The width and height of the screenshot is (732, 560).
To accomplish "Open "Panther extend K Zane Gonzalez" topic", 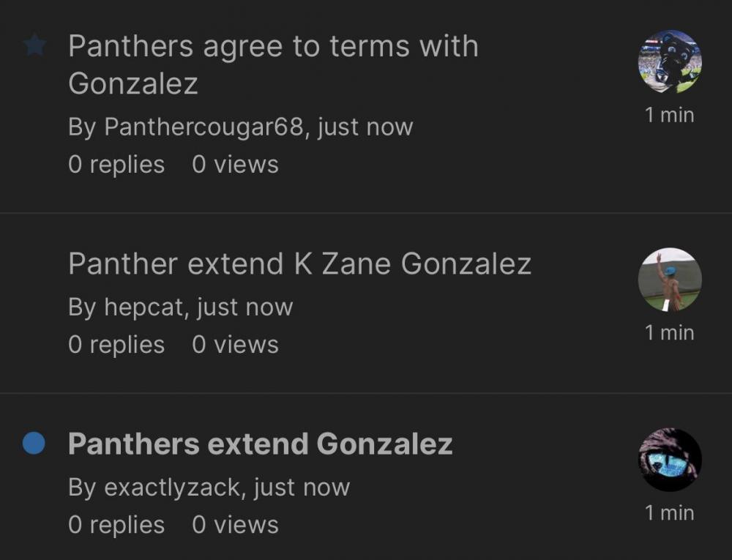I will (299, 264).
